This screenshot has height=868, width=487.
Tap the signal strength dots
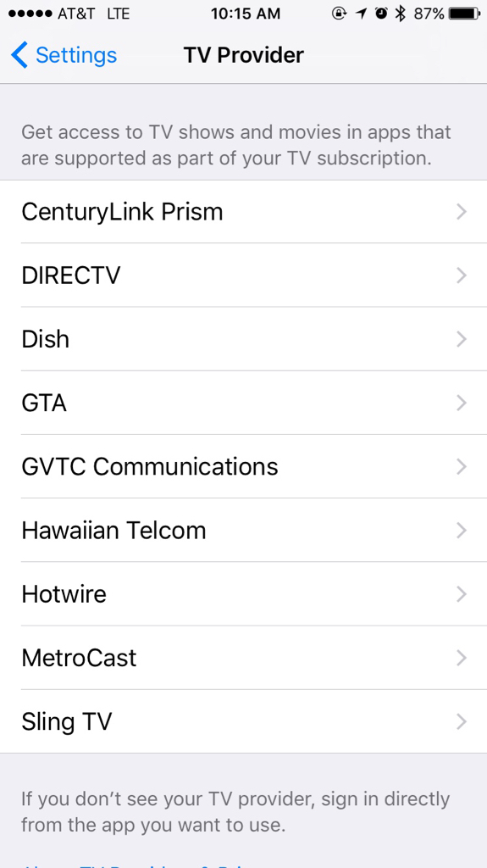click(30, 14)
